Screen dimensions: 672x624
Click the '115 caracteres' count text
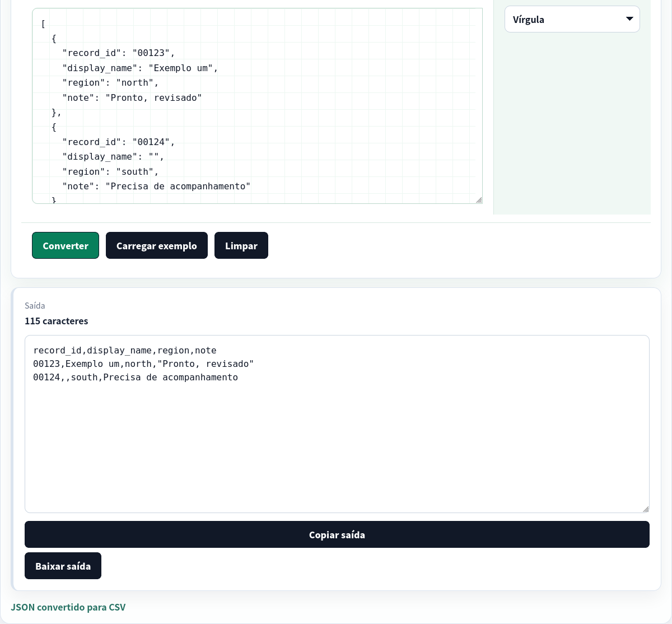pyautogui.click(x=57, y=321)
